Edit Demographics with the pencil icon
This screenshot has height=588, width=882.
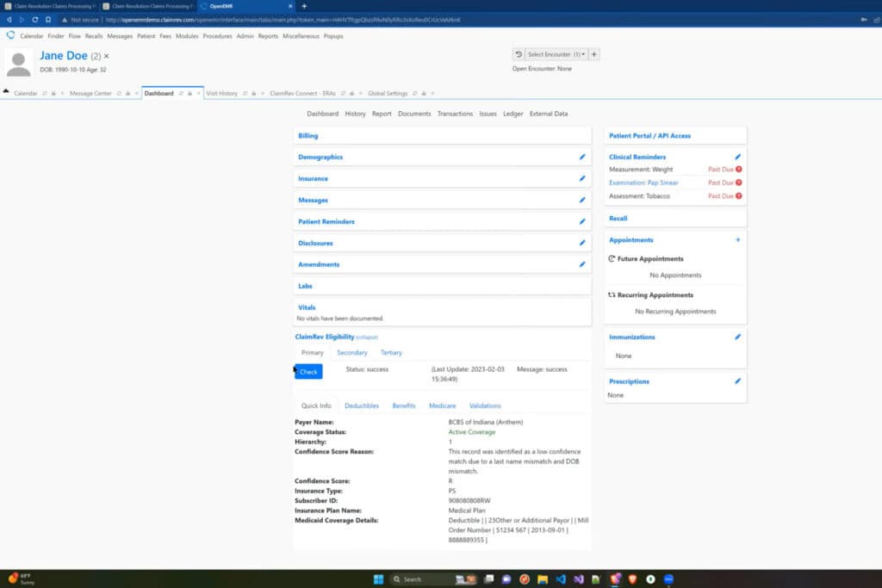pos(582,157)
